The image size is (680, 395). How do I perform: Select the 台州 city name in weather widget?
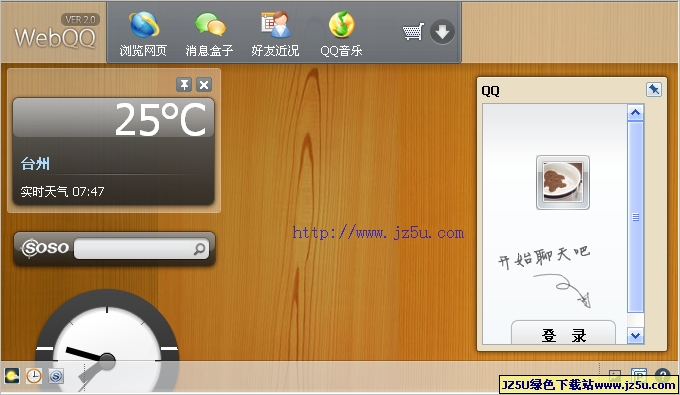(35, 164)
